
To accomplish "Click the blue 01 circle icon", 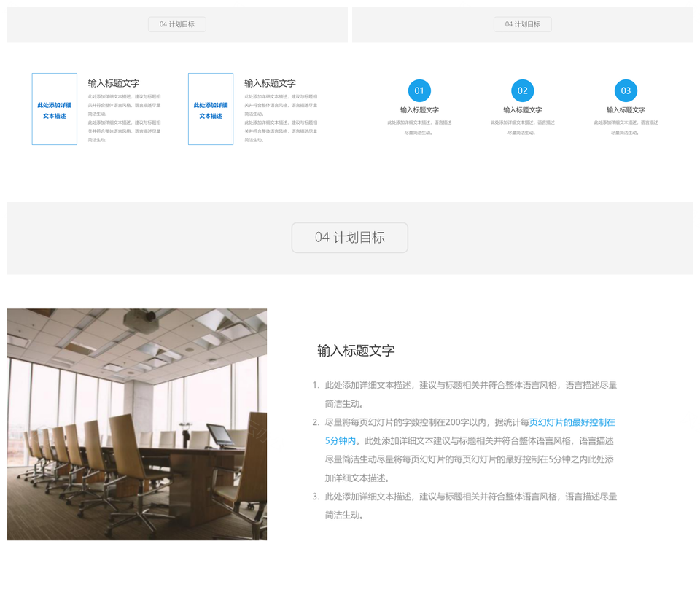I will click(419, 90).
